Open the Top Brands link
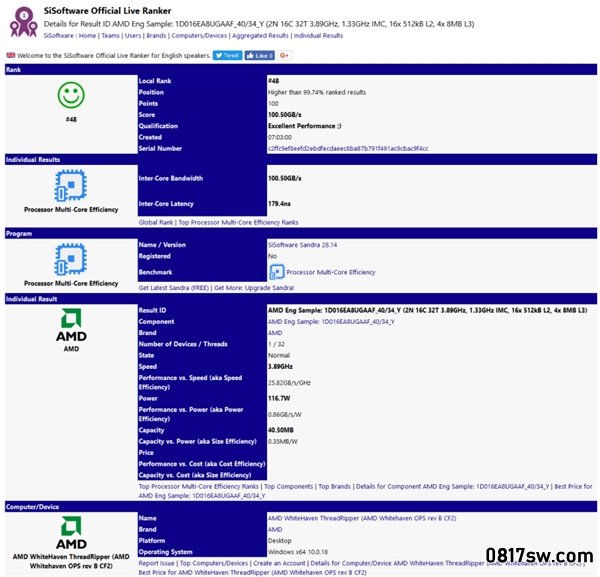600x577 pixels. [x=334, y=486]
